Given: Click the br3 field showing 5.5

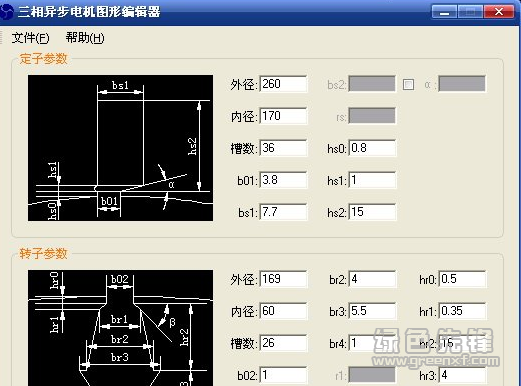Looking at the screenshot, I should [372, 311].
